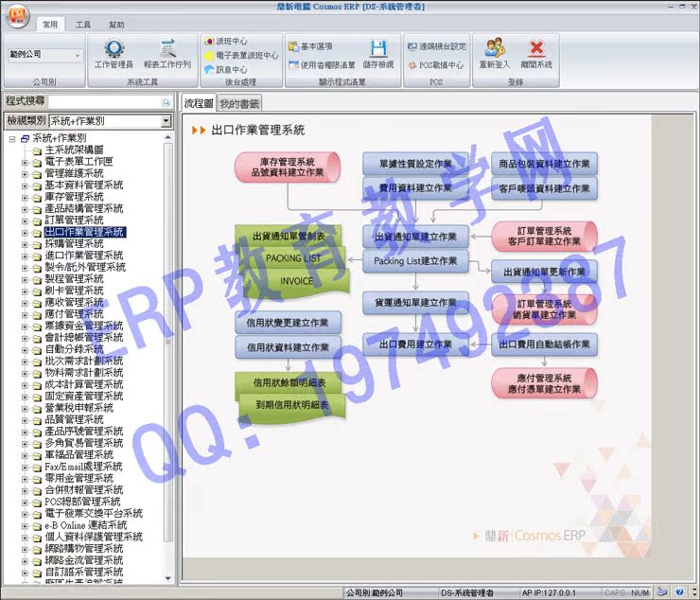Select the 常用 ribbon tab
700x600 pixels.
50,25
